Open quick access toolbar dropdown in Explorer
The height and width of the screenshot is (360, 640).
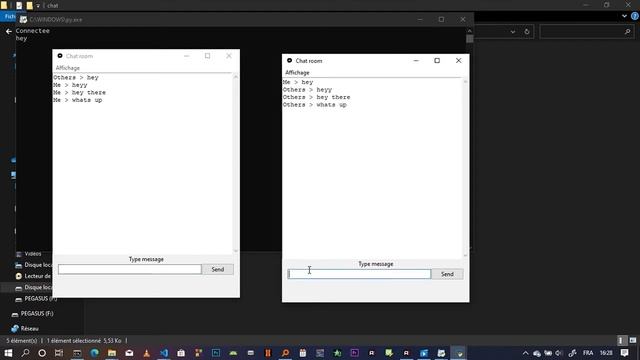click(38, 6)
